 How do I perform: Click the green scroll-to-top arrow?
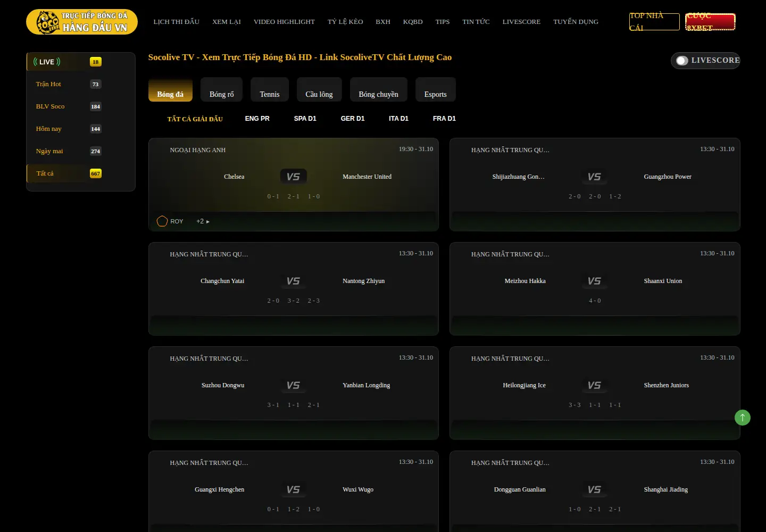pos(743,418)
